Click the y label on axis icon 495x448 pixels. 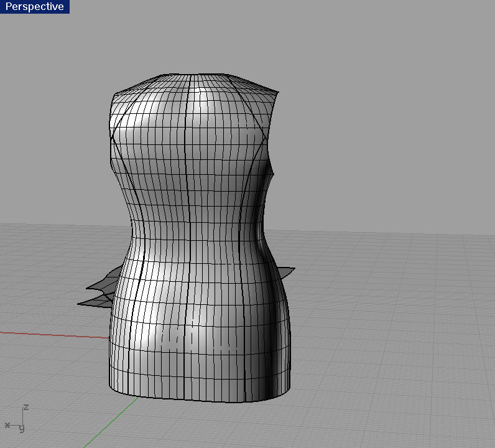point(22,428)
